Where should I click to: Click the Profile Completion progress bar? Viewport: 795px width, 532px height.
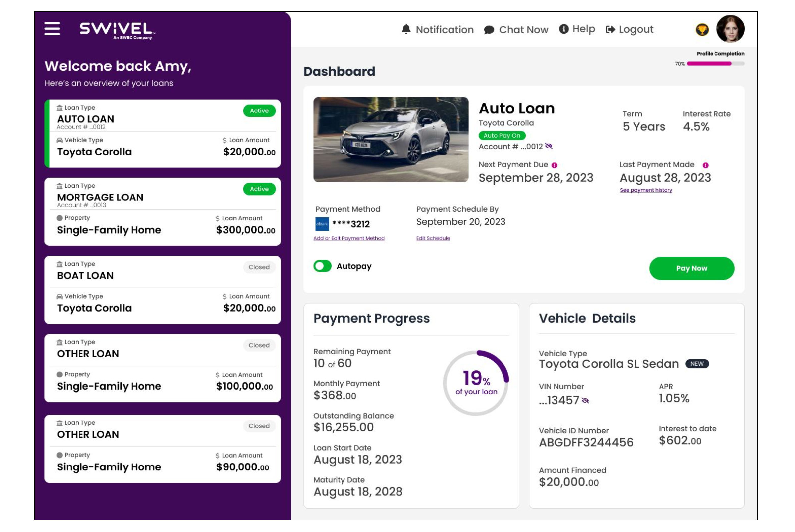715,64
